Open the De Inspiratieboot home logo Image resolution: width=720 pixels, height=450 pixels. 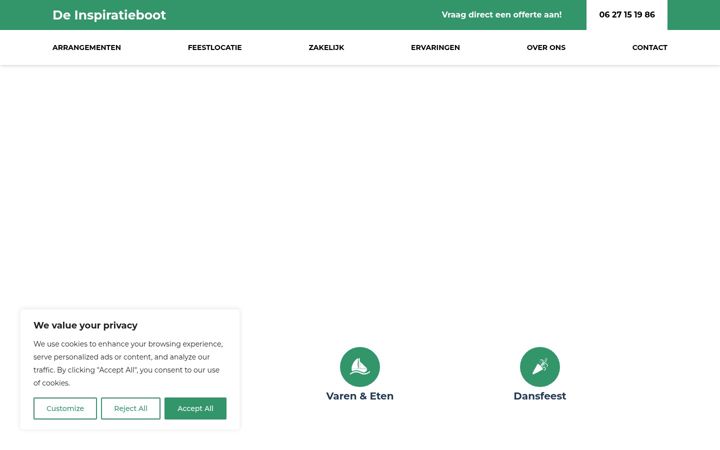tap(109, 15)
